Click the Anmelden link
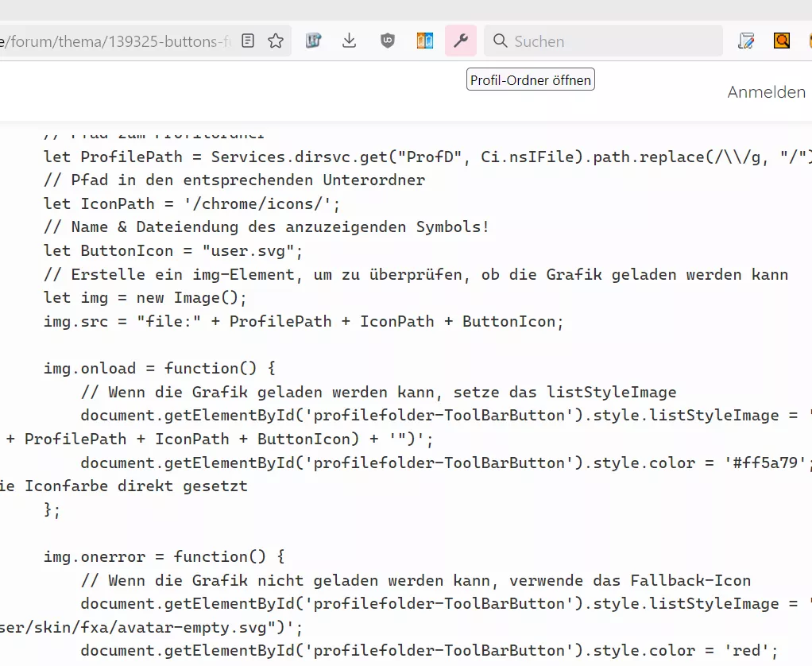This screenshot has width=812, height=666. click(767, 92)
